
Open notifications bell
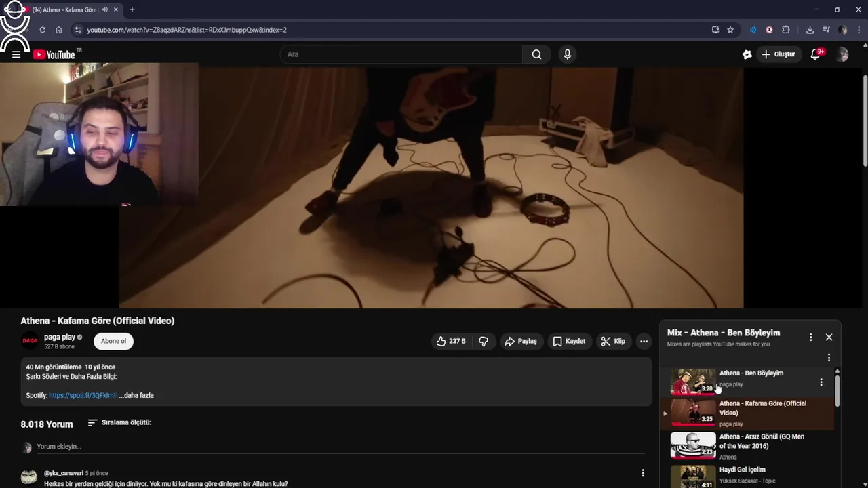(816, 54)
